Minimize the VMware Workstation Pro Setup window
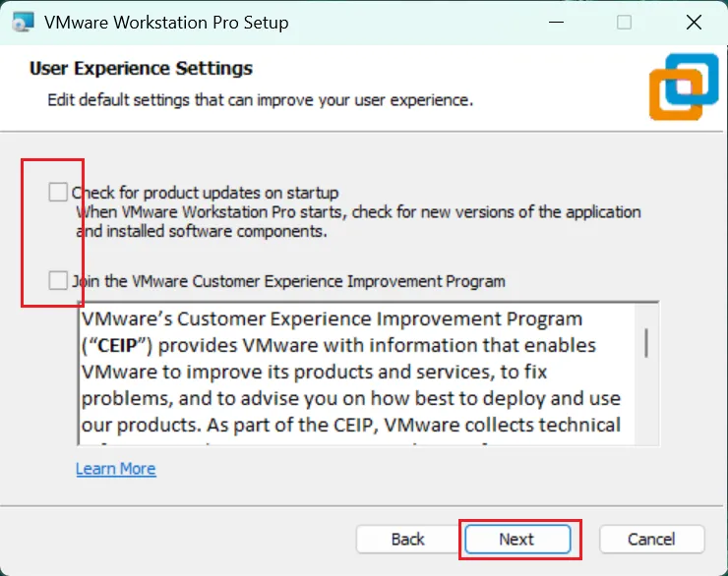This screenshot has height=576, width=728. (x=556, y=22)
